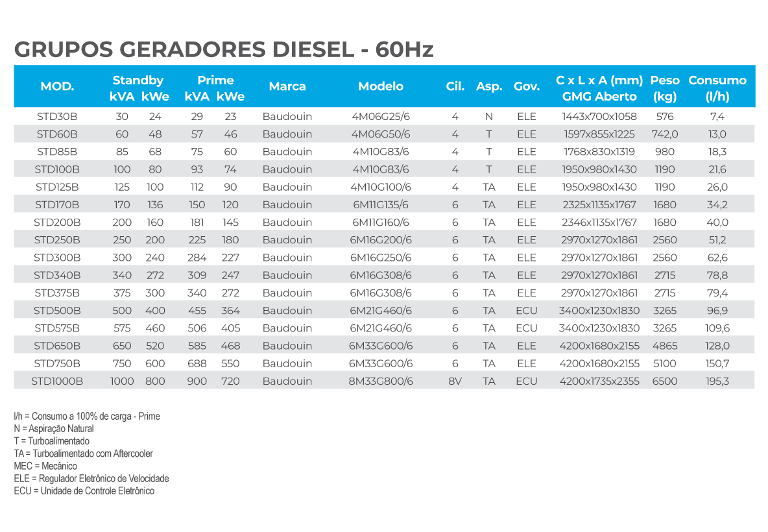Viewport: 768px width, 532px height.
Task: Select model cell STD300B
Action: click(57, 258)
